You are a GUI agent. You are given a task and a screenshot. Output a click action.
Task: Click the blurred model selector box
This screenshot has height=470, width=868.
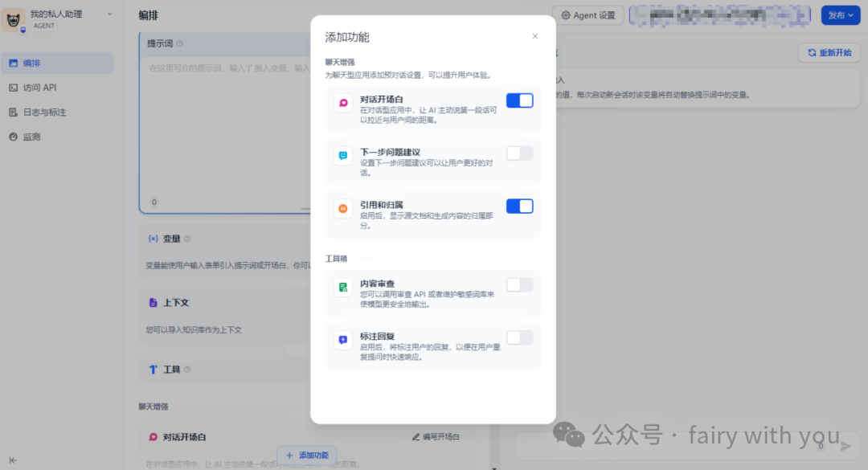tap(720, 15)
